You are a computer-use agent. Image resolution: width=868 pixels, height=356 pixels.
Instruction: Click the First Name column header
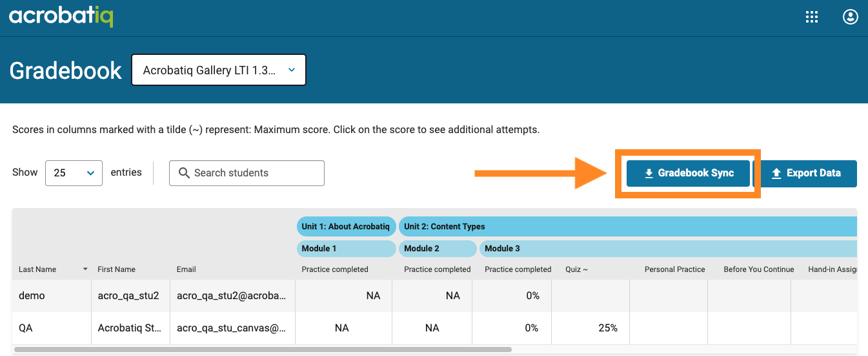pos(116,269)
